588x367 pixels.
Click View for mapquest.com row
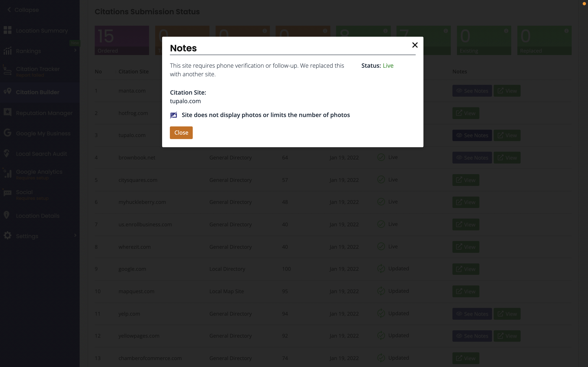pos(466,291)
